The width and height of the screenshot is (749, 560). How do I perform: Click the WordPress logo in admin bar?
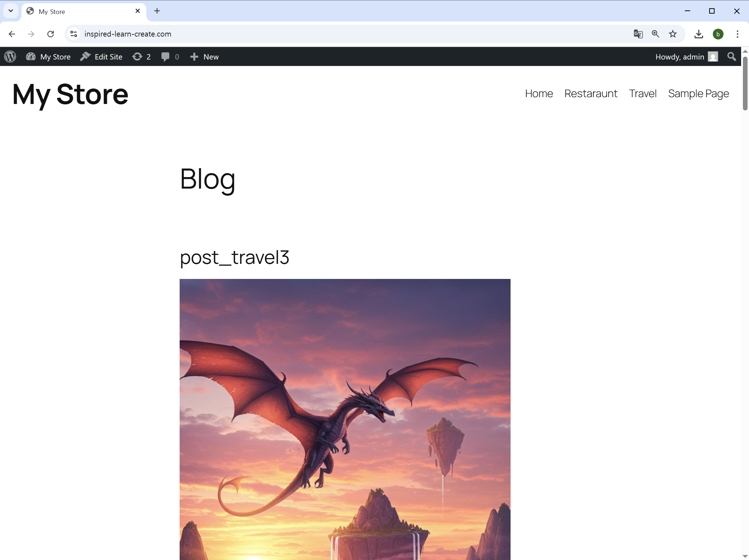click(10, 57)
